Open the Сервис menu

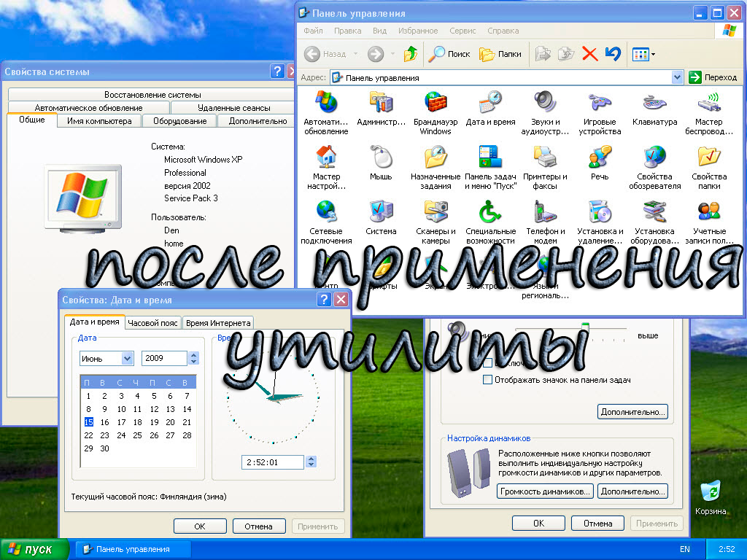(x=462, y=31)
